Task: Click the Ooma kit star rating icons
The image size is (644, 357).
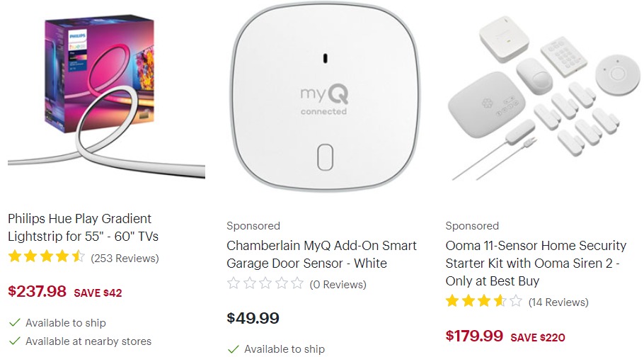Action: [x=484, y=301]
